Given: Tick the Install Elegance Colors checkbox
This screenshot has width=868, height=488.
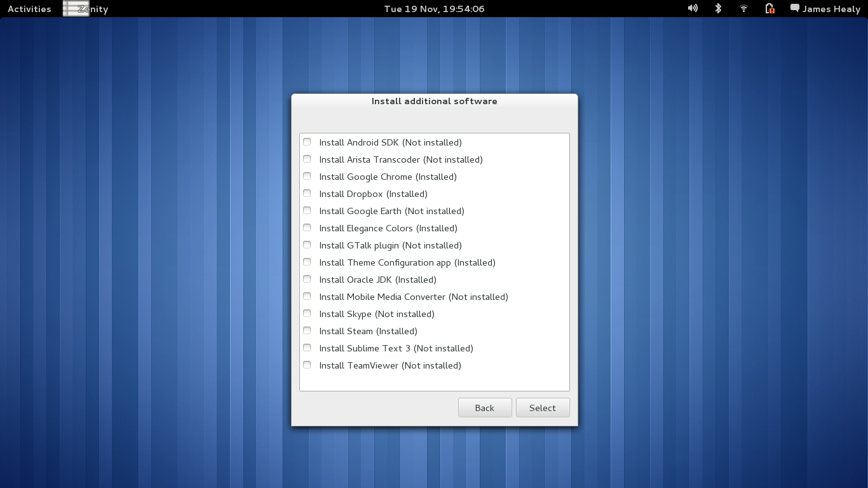Looking at the screenshot, I should coord(307,227).
